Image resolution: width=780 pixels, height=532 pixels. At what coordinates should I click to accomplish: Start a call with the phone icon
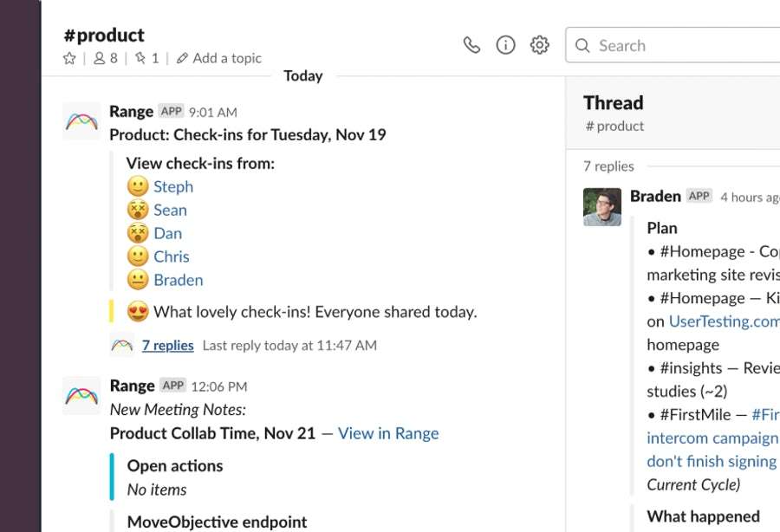471,45
